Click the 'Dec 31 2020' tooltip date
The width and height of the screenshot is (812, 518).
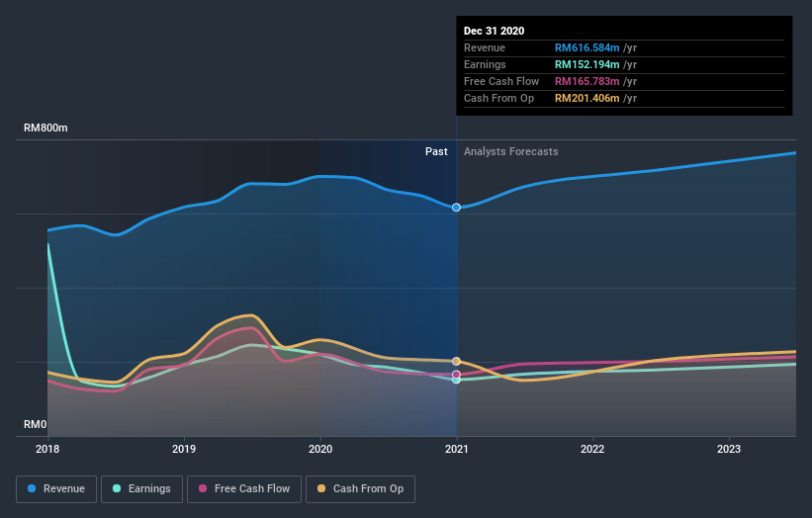pyautogui.click(x=495, y=31)
